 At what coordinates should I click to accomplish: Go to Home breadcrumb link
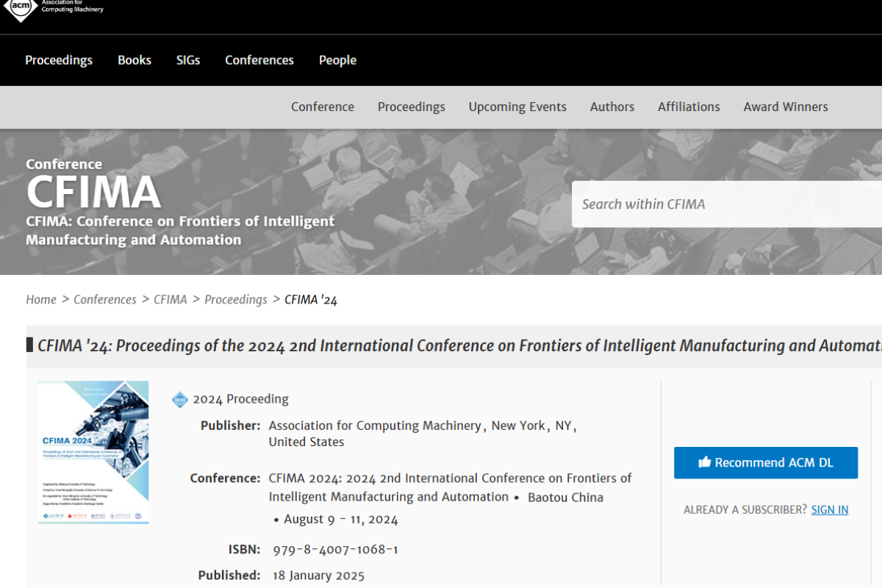point(41,299)
